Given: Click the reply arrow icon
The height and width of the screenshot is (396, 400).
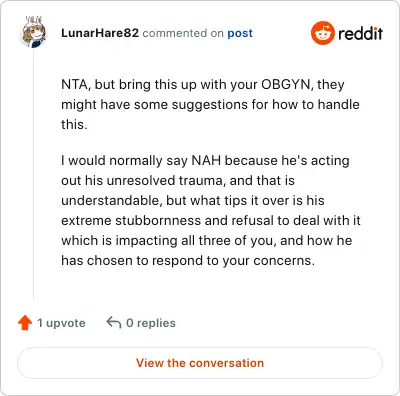Looking at the screenshot, I should pyautogui.click(x=113, y=323).
